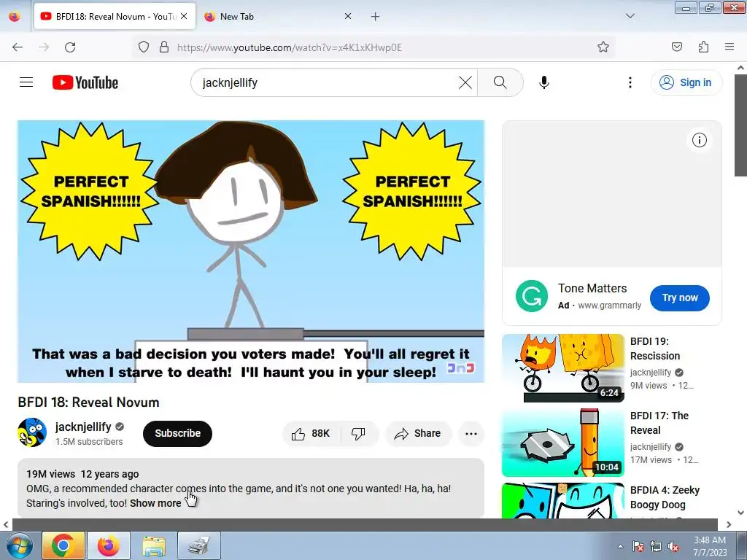Dislike the video
Image resolution: width=747 pixels, height=560 pixels.
coord(358,433)
